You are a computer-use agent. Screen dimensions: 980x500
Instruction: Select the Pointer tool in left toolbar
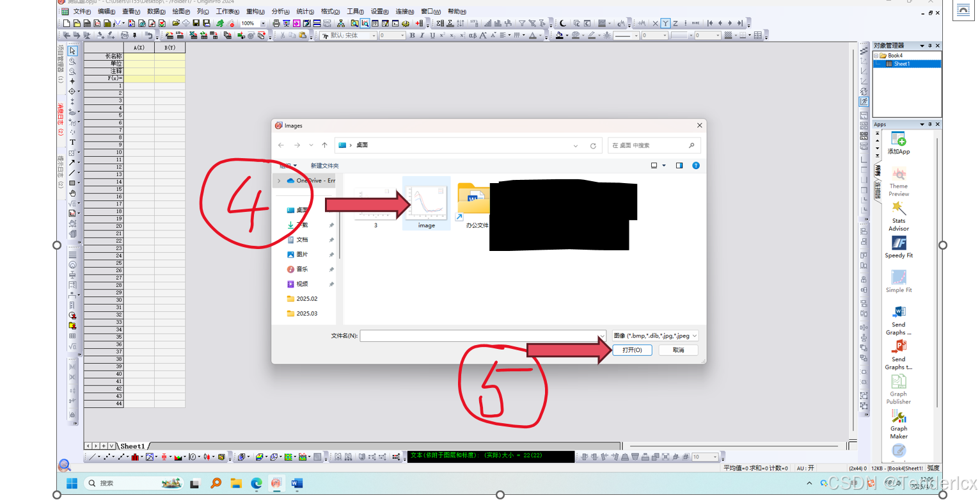tap(72, 51)
